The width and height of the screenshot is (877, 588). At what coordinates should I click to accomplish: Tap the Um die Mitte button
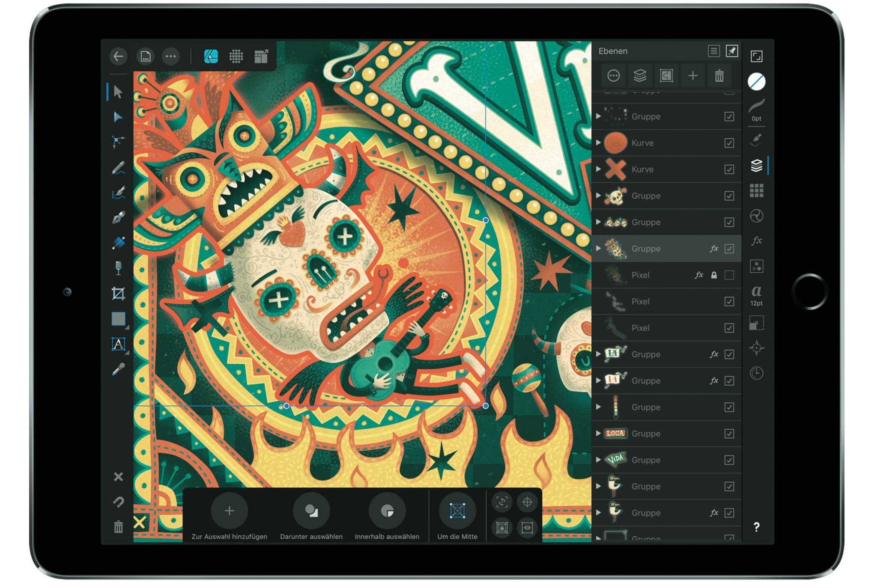pyautogui.click(x=457, y=511)
